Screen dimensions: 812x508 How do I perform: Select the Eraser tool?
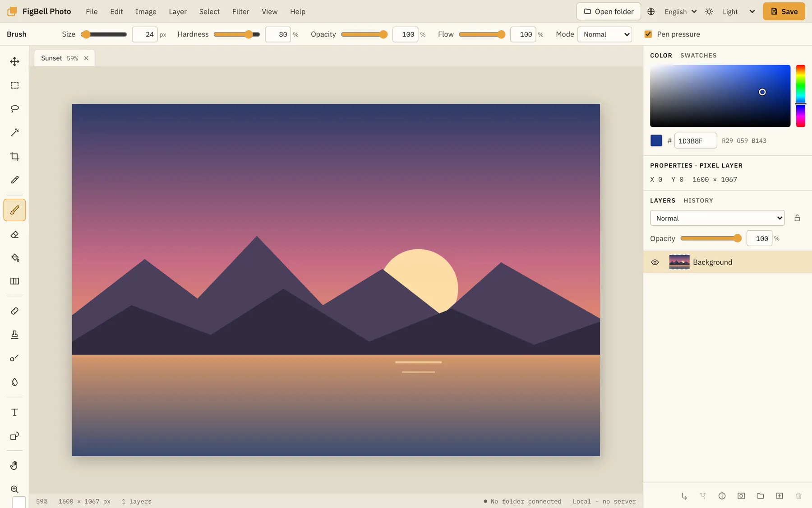point(14,234)
